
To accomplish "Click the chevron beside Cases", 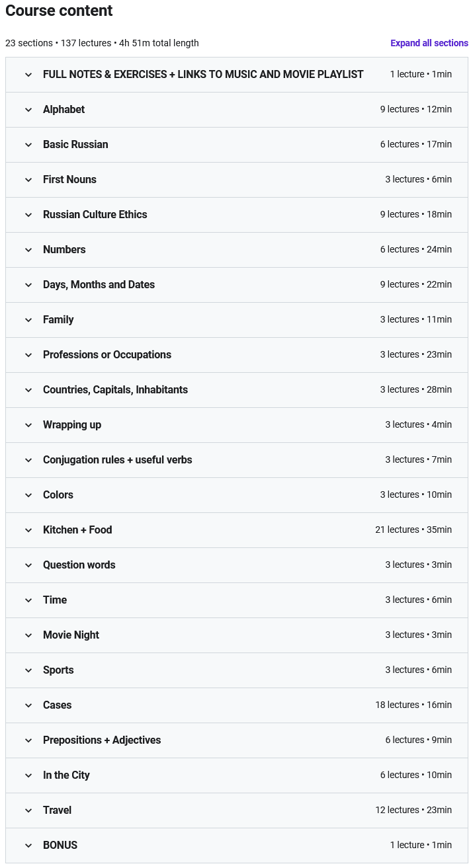I will [28, 705].
